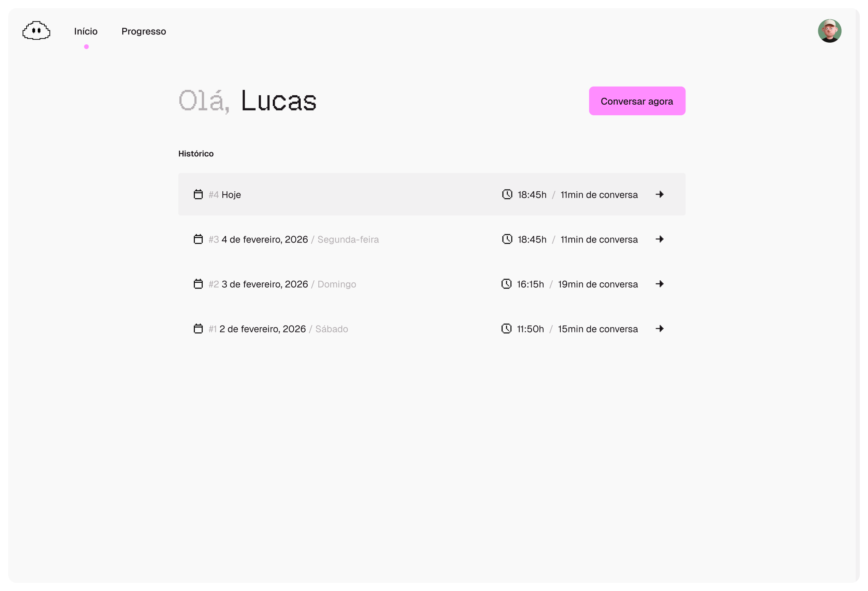The width and height of the screenshot is (868, 591).
Task: Open the 2 de fevereiro, 2026 entry
Action: tap(432, 328)
